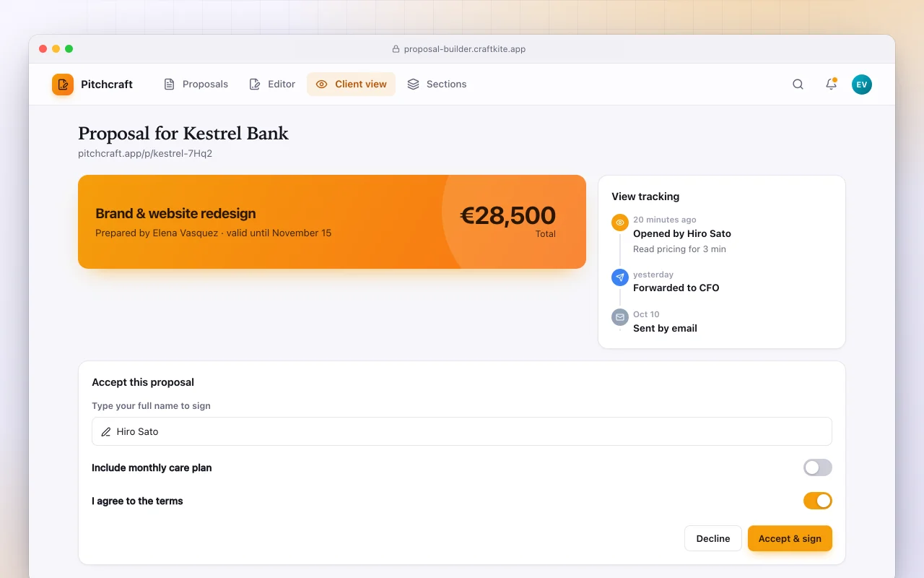Image resolution: width=924 pixels, height=578 pixels.
Task: Disable the I agree to the terms toggle
Action: point(818,501)
